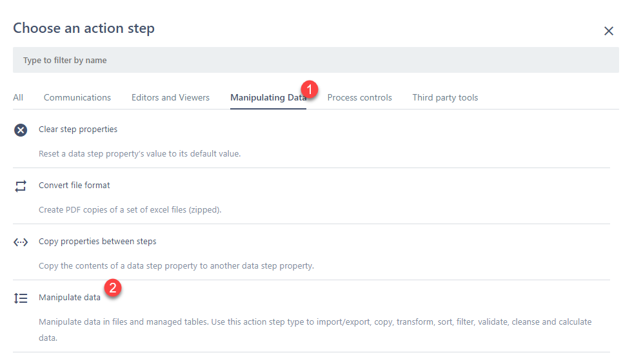Click the Manipulating Data tab
Image resolution: width=623 pixels, height=364 pixels.
click(267, 98)
